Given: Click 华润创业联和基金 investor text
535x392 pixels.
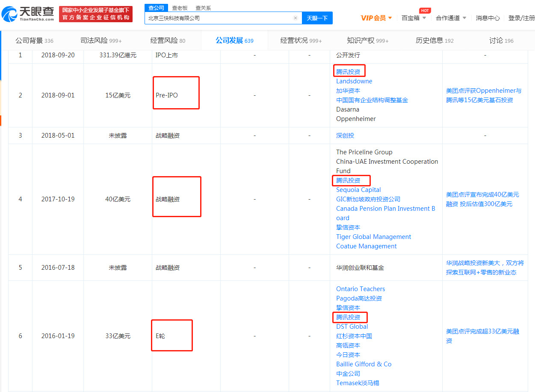Looking at the screenshot, I should (360, 268).
